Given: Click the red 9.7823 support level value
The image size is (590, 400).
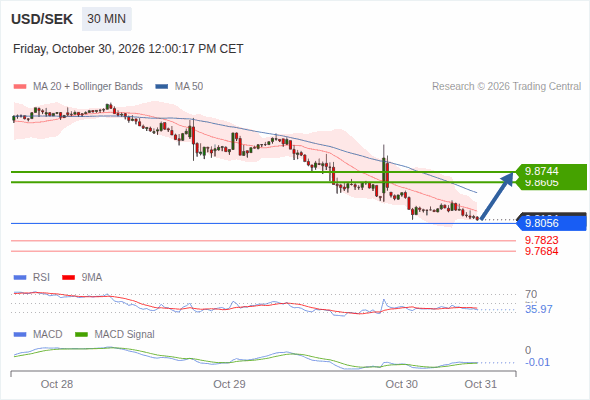Looking at the screenshot, I should tap(541, 240).
